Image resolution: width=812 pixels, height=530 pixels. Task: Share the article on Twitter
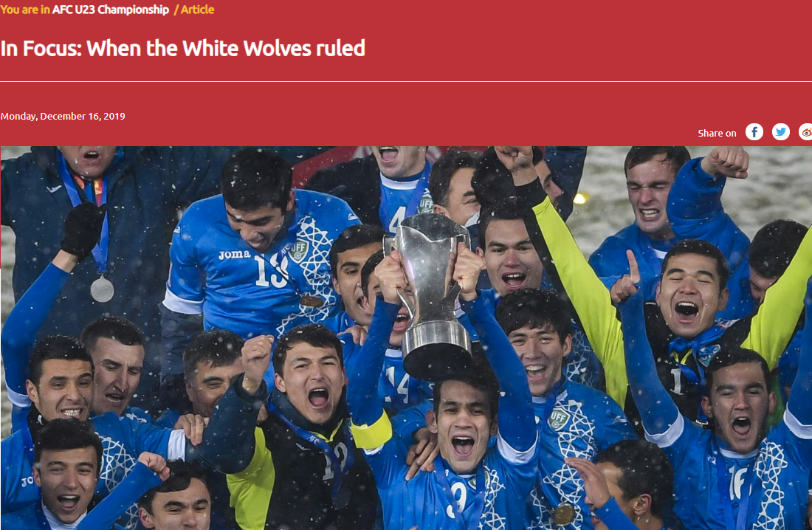point(781,132)
